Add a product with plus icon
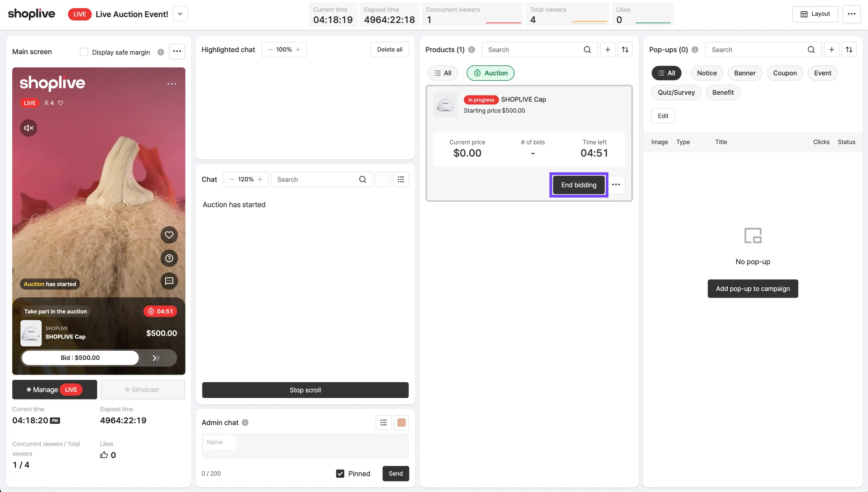 (608, 50)
